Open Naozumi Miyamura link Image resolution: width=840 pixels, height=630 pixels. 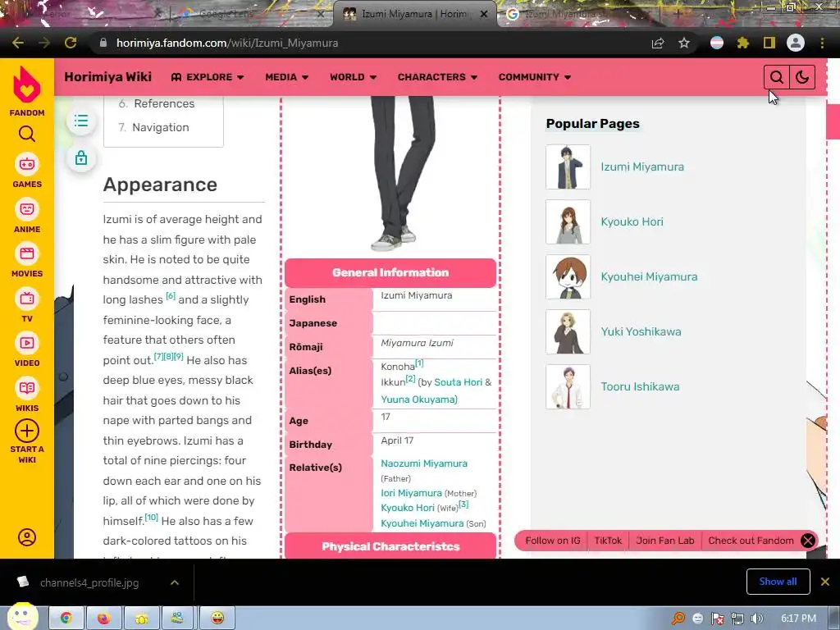point(424,463)
